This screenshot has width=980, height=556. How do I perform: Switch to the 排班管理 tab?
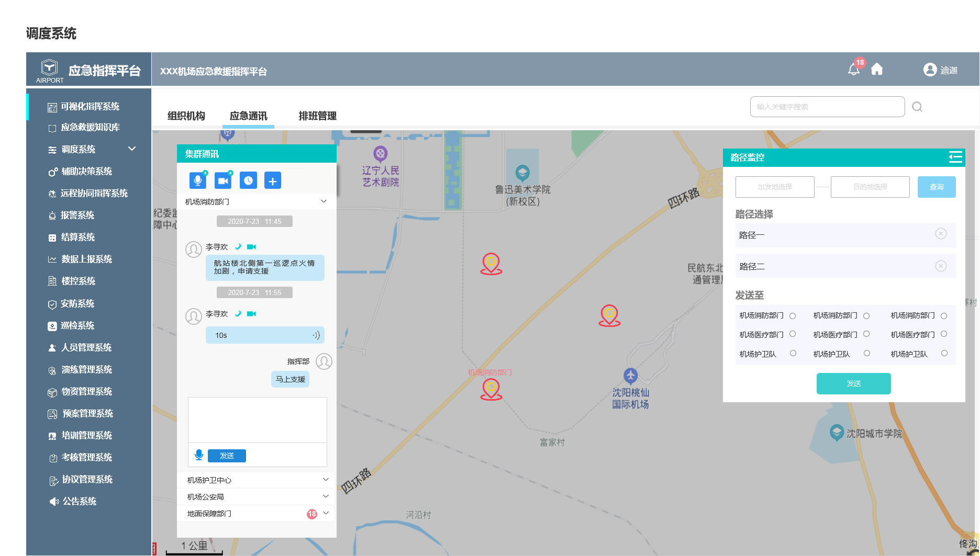pyautogui.click(x=317, y=116)
